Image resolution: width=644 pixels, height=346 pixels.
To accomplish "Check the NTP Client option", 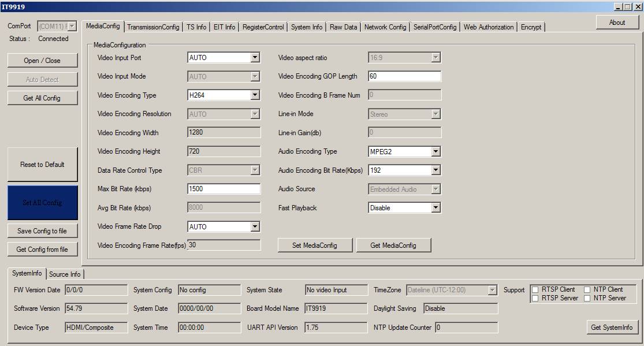I will coord(587,289).
